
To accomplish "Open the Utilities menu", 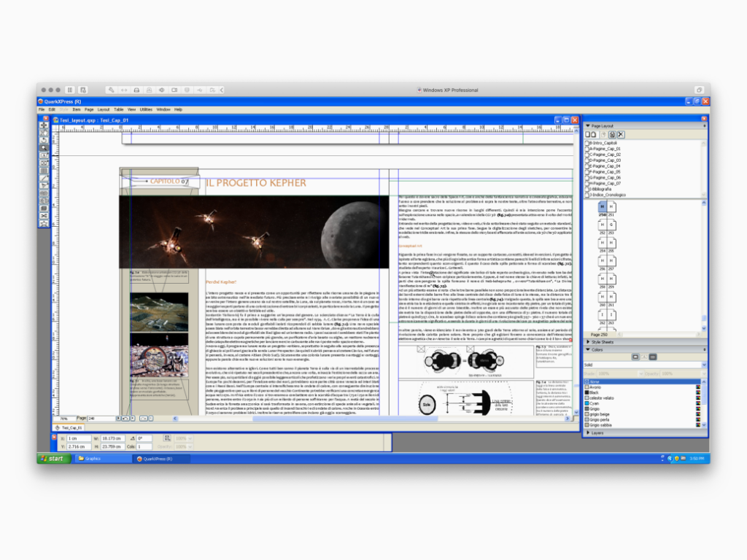I will [146, 110].
